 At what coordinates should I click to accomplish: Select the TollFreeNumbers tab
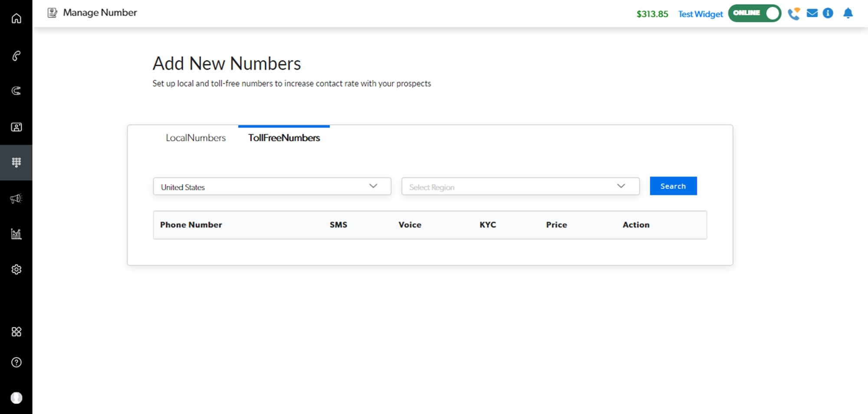click(284, 138)
